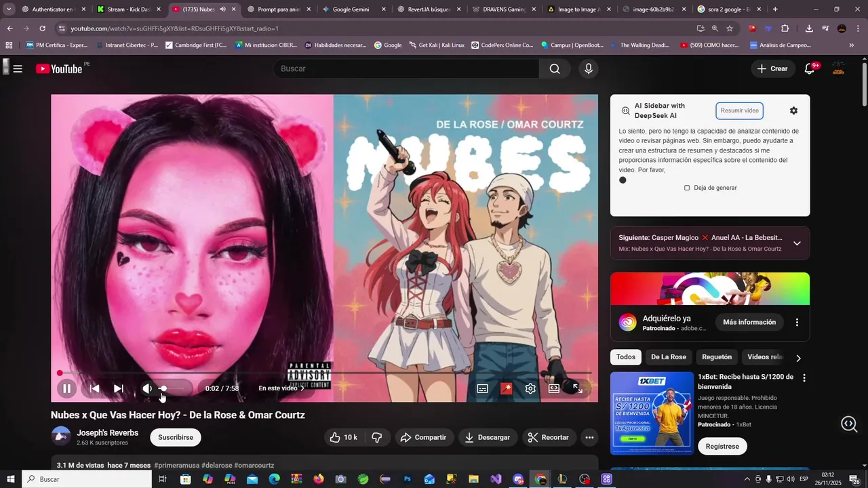
Task: Click the Joseph's Reverbs channel avatar
Action: [61, 436]
